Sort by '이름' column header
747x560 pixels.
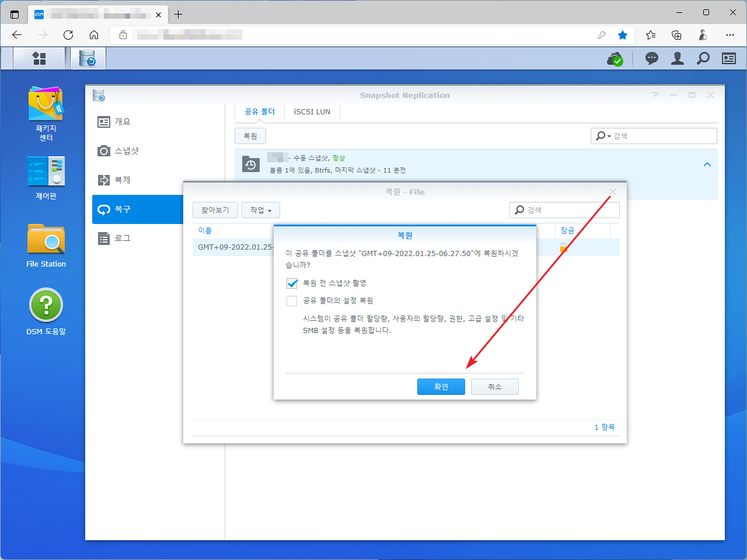(x=205, y=231)
